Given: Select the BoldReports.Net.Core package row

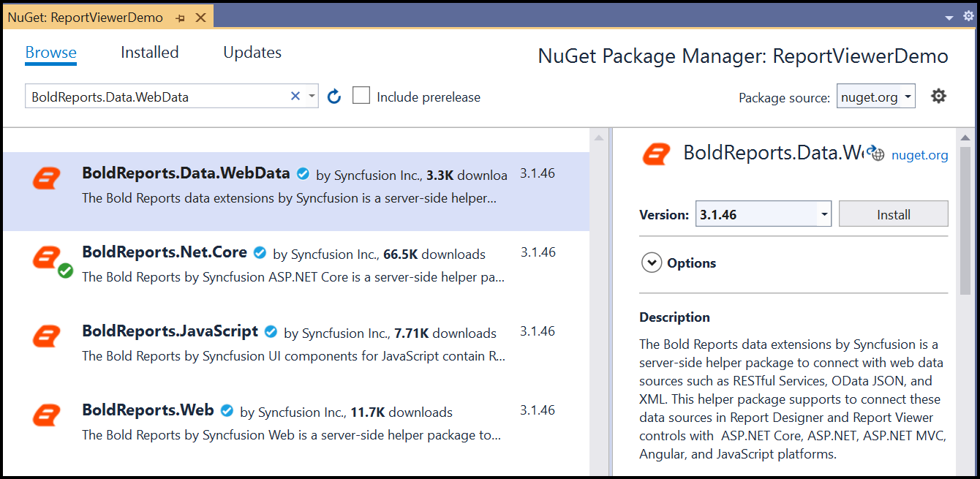Looking at the screenshot, I should (296, 271).
